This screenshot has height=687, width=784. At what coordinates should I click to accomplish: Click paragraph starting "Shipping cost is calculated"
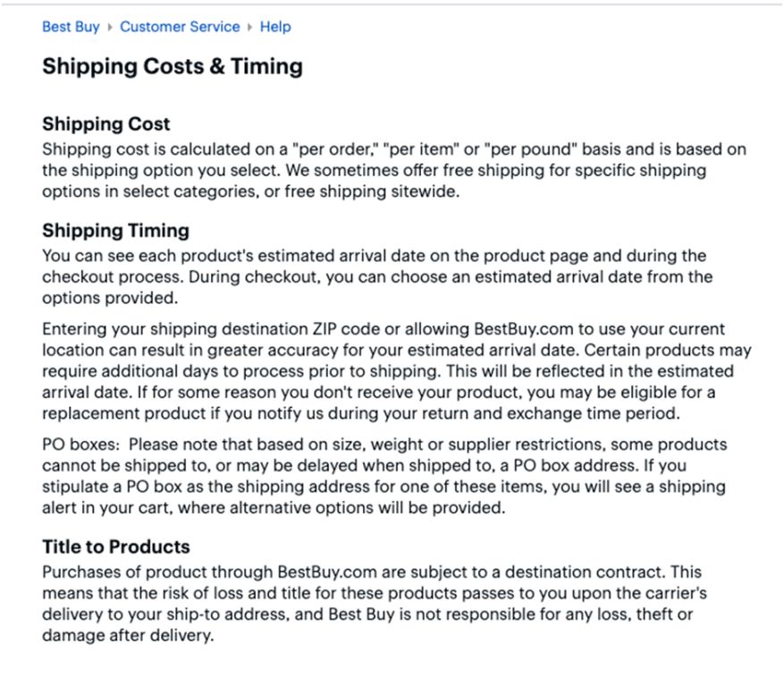(394, 170)
